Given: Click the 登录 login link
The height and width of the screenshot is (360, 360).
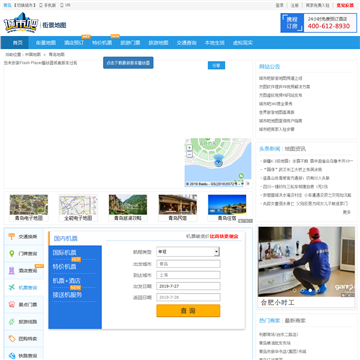Looking at the screenshot, I should 280,5.
